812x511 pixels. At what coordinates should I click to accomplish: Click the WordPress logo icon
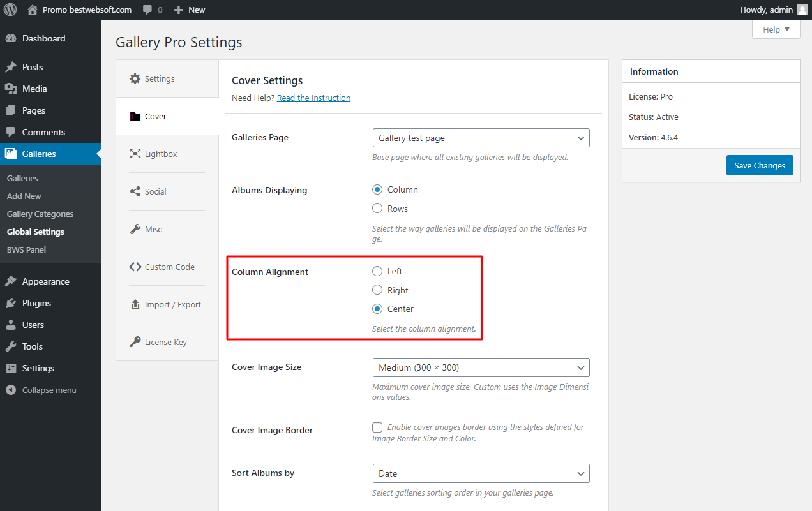pos(10,10)
